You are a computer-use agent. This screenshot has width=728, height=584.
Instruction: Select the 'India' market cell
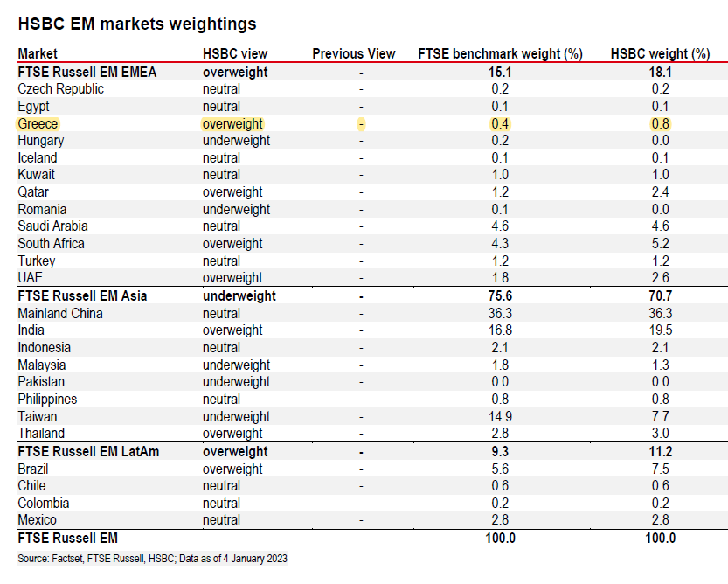click(31, 330)
